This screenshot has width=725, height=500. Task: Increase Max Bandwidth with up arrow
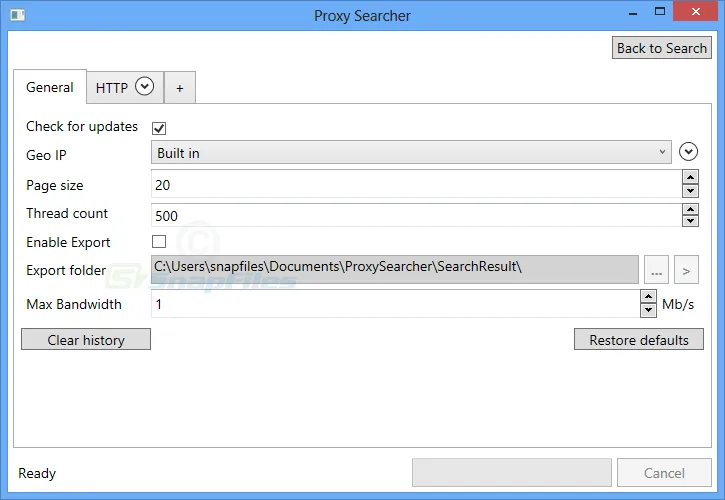[648, 297]
